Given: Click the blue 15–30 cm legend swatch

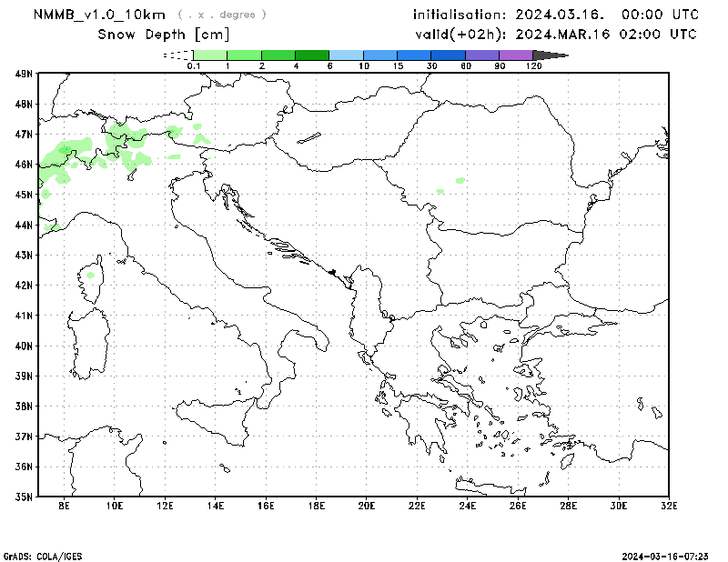Looking at the screenshot, I should point(414,55).
